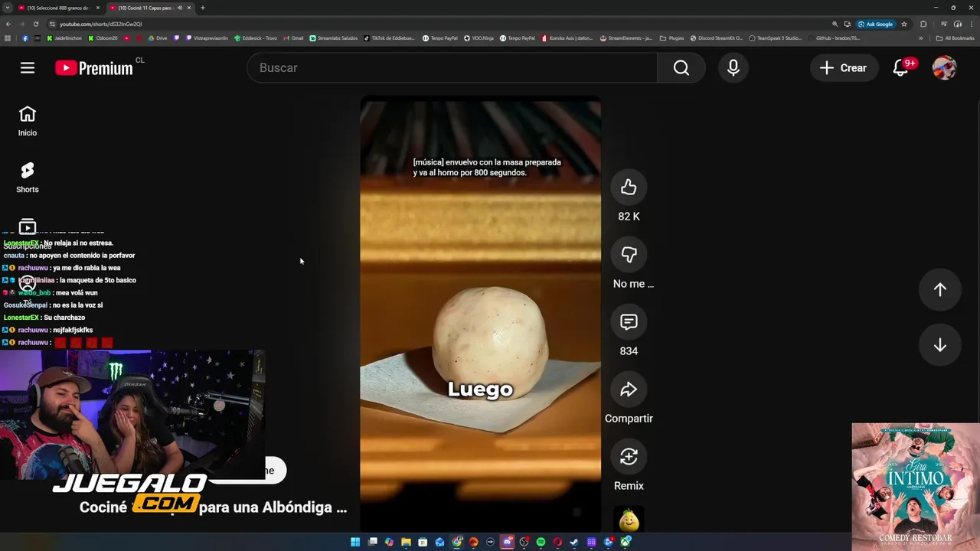Open the Gmail bookmark
Image resolution: width=980 pixels, height=551 pixels.
coord(294,38)
